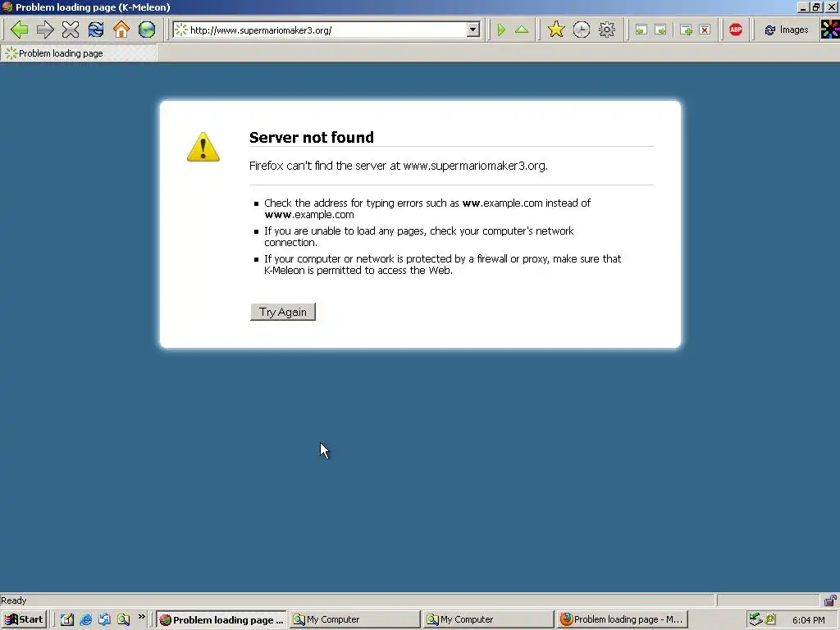Viewport: 840px width, 630px height.
Task: Click the green Up triangle icon
Action: (521, 30)
